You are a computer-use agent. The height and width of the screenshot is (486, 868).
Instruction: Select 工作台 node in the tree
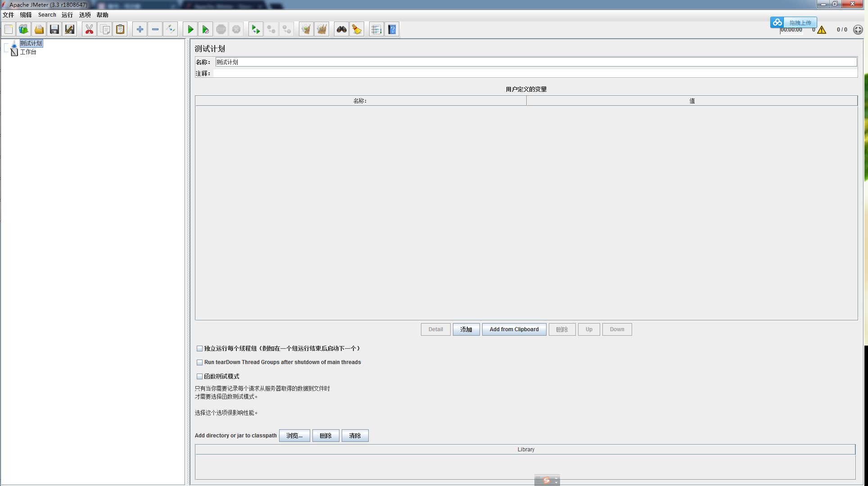pyautogui.click(x=28, y=52)
